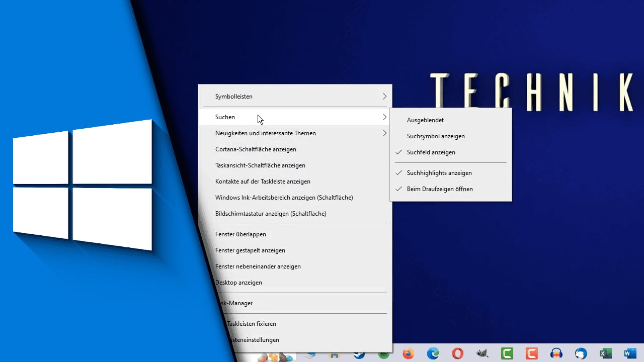This screenshot has width=644, height=362.
Task: Launch Audacity headphones icon in taskbar
Action: (x=556, y=353)
